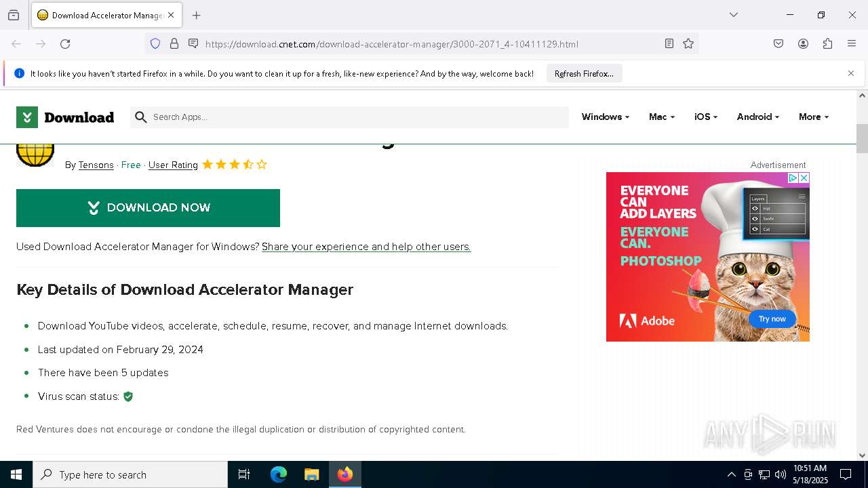Image resolution: width=868 pixels, height=488 pixels.
Task: Open the User Rating link
Action: click(x=173, y=165)
